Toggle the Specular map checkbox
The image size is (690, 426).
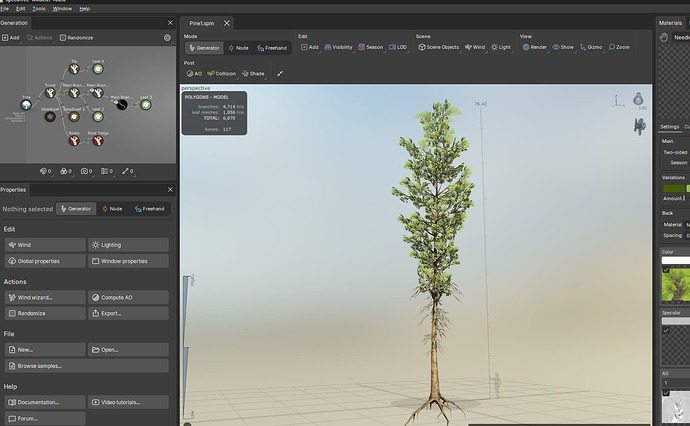point(666,331)
